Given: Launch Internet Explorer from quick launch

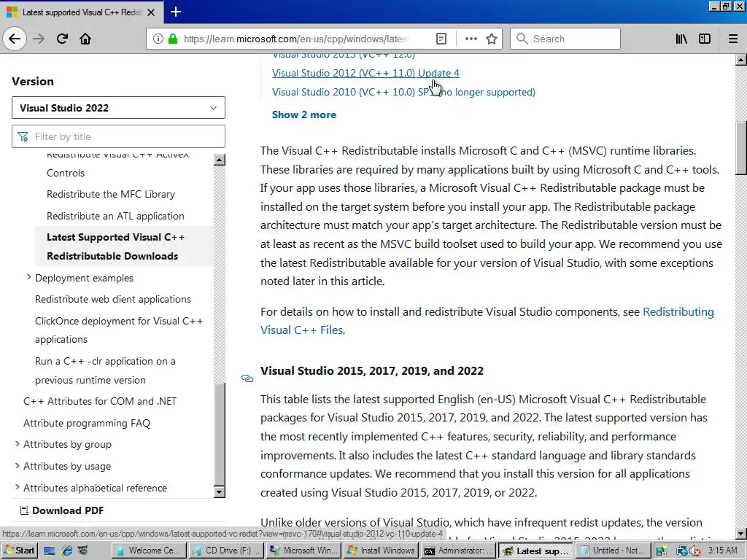Looking at the screenshot, I should coord(66,551).
